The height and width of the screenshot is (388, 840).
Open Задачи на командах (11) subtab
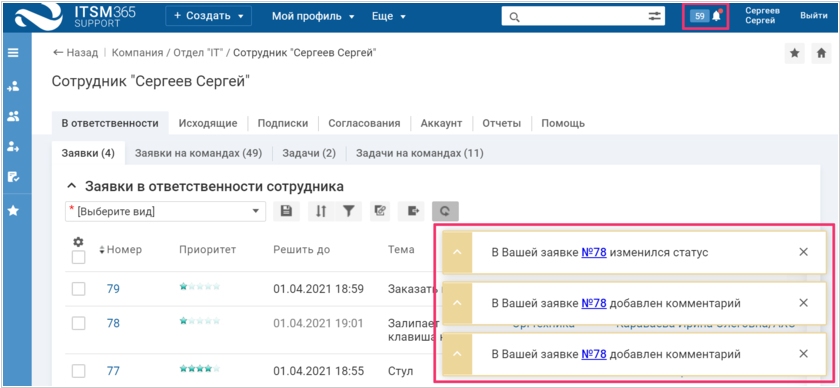point(419,153)
